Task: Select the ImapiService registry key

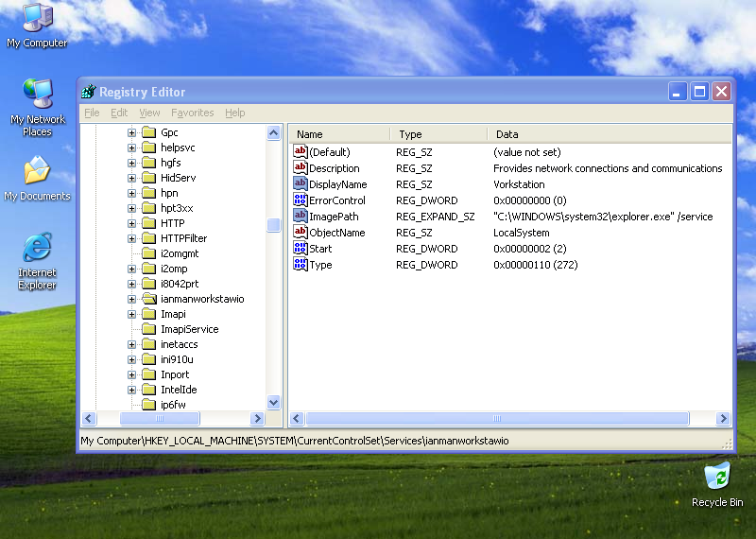Action: coord(189,329)
